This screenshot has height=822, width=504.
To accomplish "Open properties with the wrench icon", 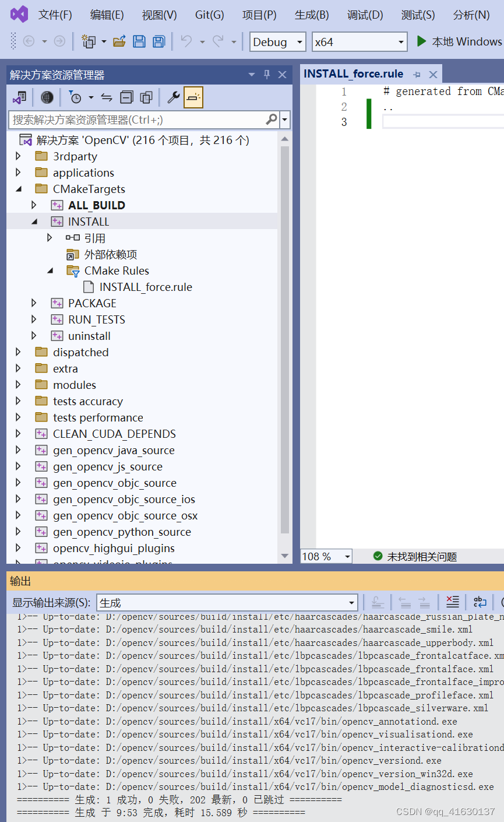I will pyautogui.click(x=173, y=97).
